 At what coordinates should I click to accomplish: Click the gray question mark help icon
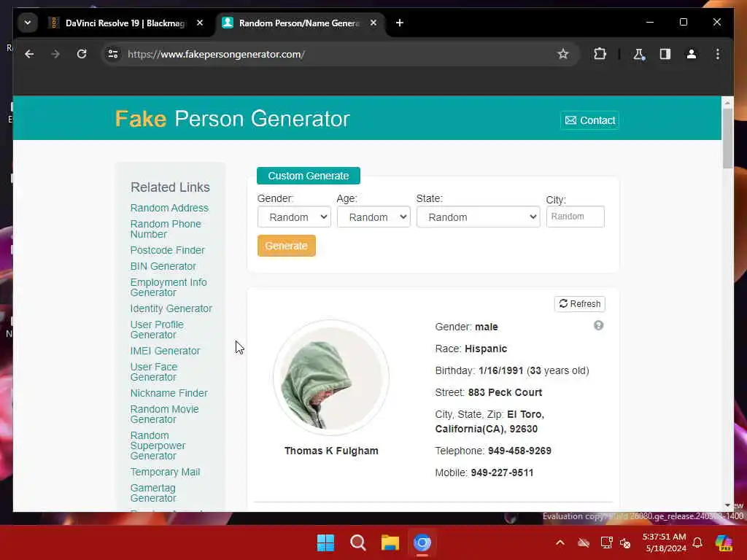[598, 325]
